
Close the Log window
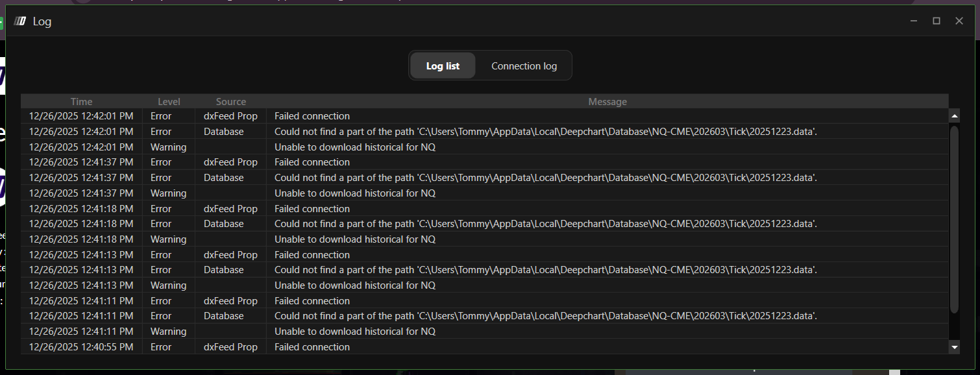(x=959, y=21)
